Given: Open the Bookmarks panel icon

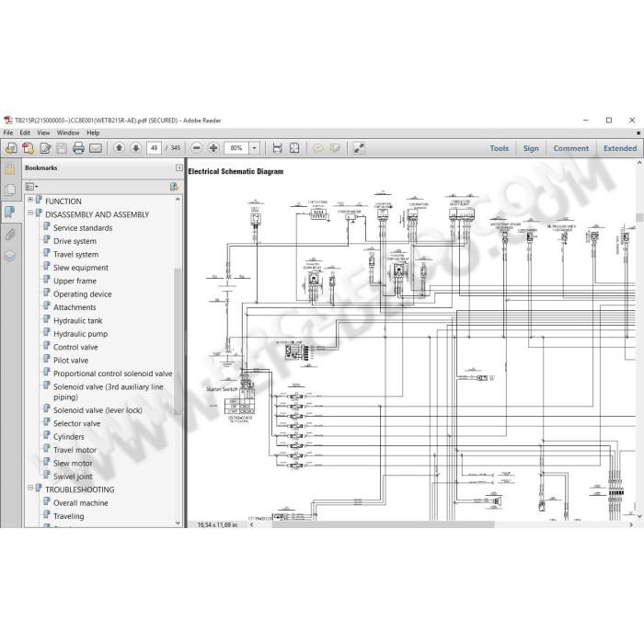Looking at the screenshot, I should [10, 212].
